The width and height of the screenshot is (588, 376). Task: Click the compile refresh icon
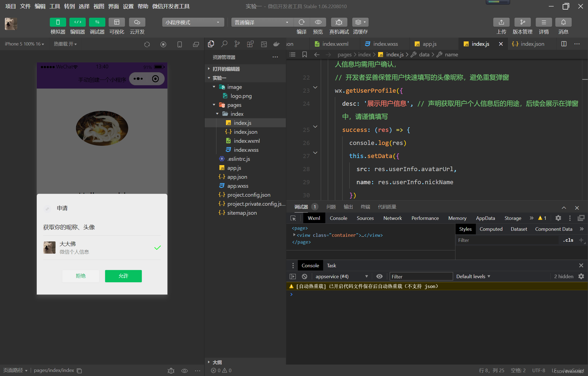coord(301,22)
